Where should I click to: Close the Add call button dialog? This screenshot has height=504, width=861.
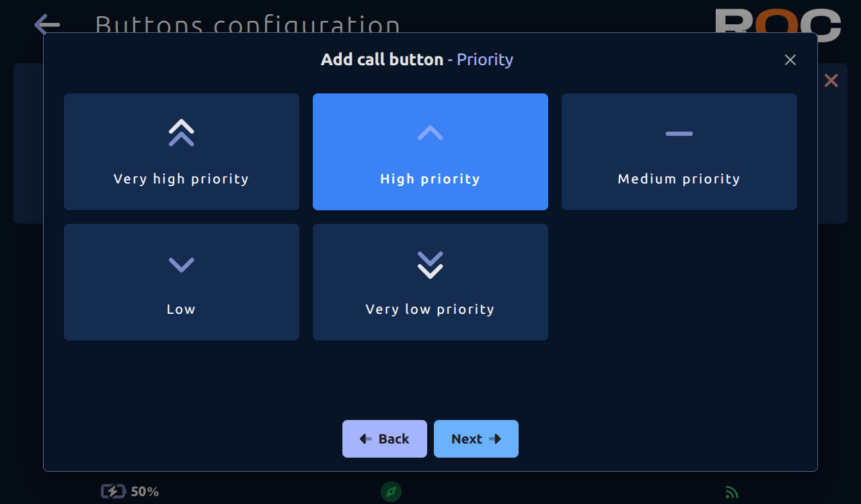(x=790, y=60)
